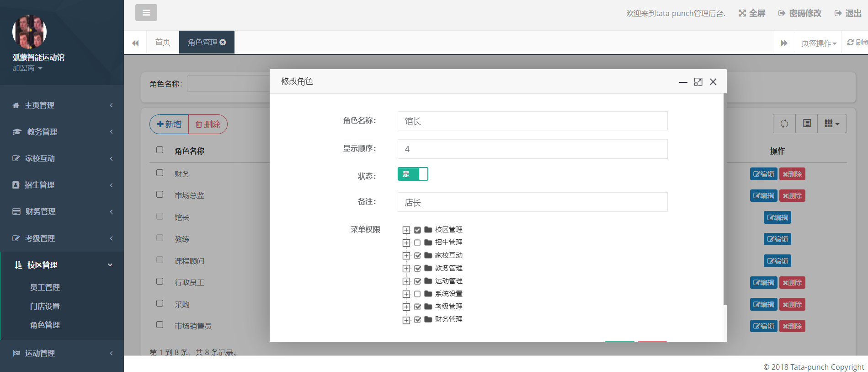Click the 密码修改 link
The image size is (868, 372).
(x=800, y=13)
